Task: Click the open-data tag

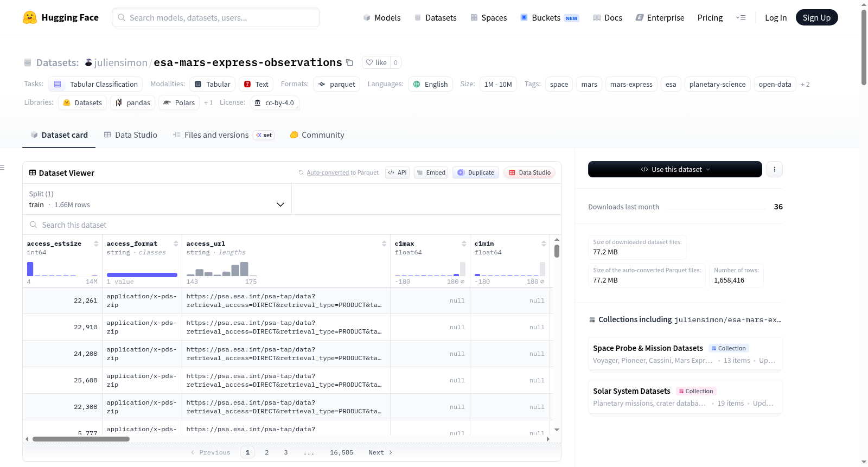Action: (775, 84)
